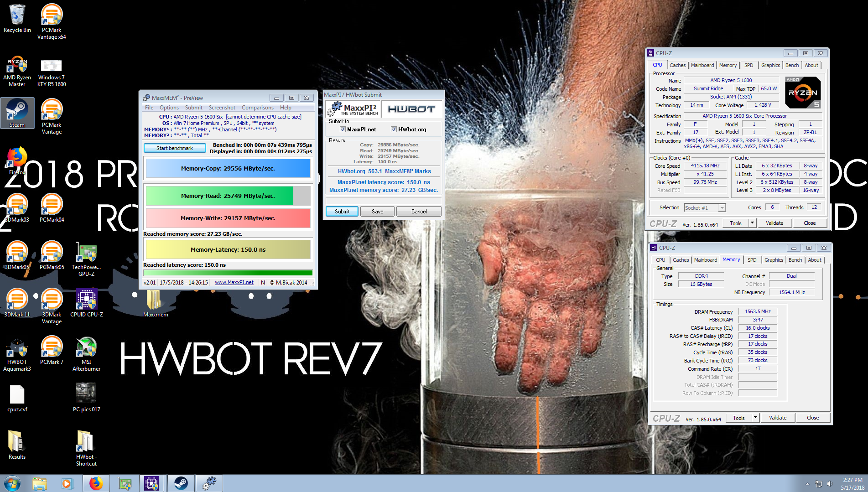Open the www.MaxxPI.net link
Image resolution: width=868 pixels, height=492 pixels.
(234, 282)
